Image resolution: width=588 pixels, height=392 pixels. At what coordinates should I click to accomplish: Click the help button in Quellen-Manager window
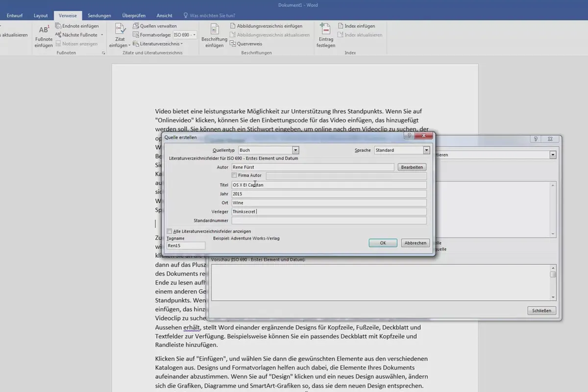click(x=536, y=139)
